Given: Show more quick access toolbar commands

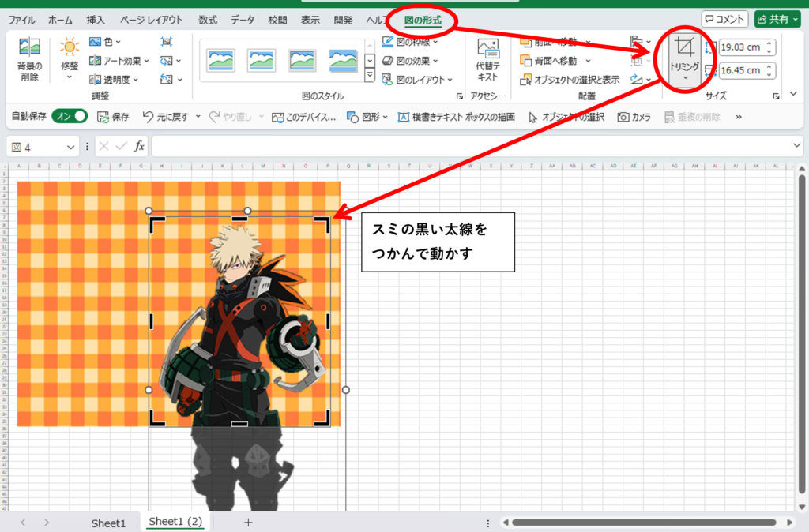Looking at the screenshot, I should (739, 117).
